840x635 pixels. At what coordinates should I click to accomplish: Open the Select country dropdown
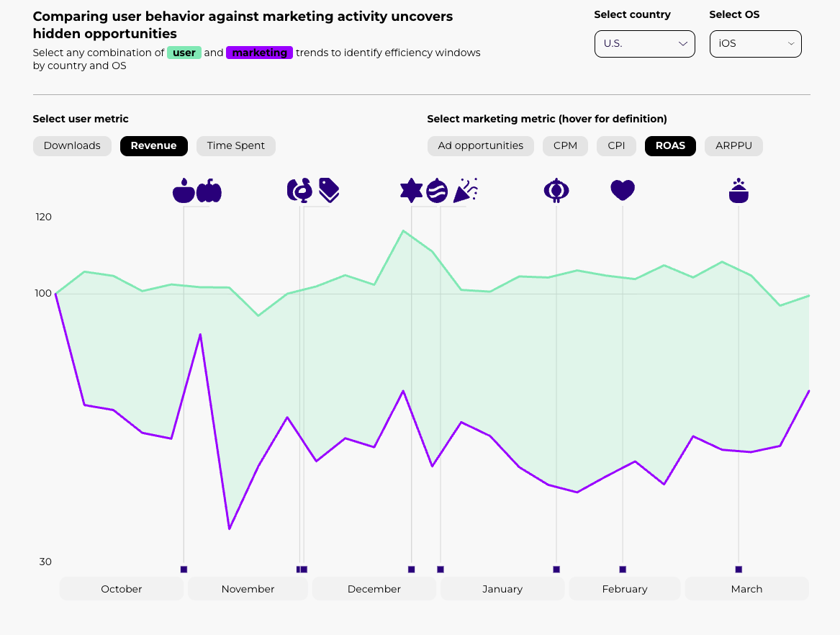[644, 43]
